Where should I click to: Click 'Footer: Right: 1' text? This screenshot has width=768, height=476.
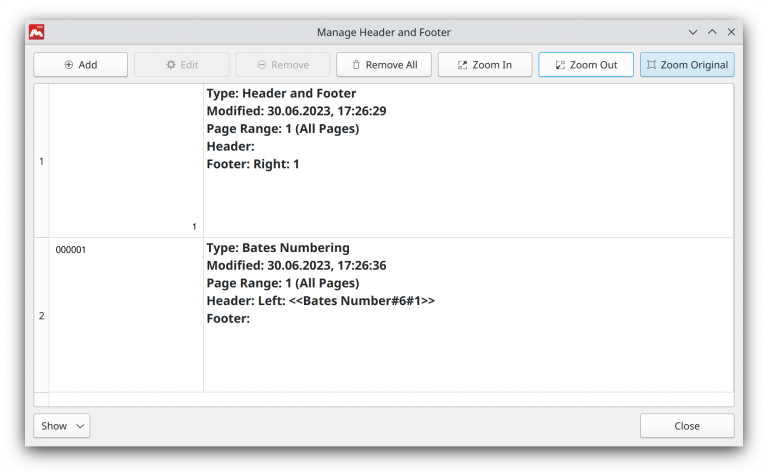click(253, 164)
